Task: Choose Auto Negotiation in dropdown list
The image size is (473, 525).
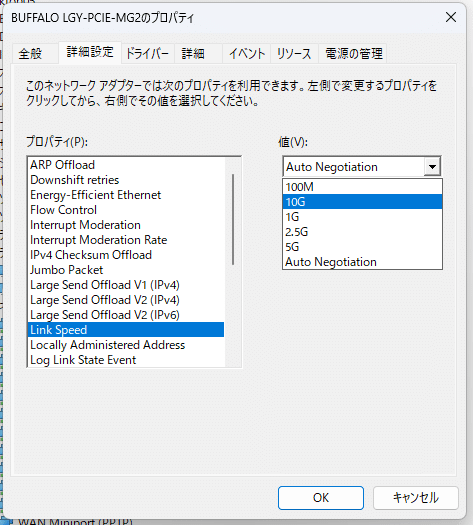Action: coord(363,262)
